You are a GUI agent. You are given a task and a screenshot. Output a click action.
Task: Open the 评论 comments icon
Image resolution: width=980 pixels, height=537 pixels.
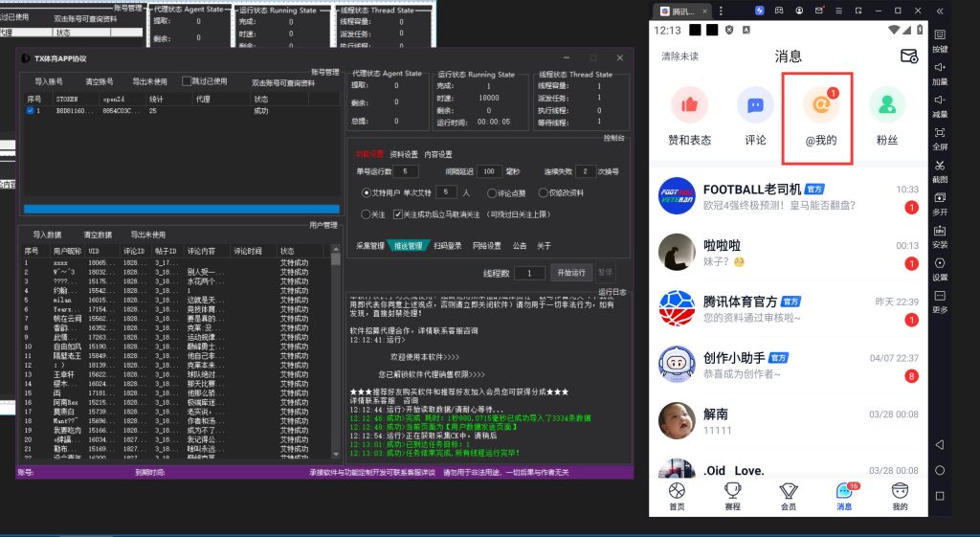pos(755,106)
